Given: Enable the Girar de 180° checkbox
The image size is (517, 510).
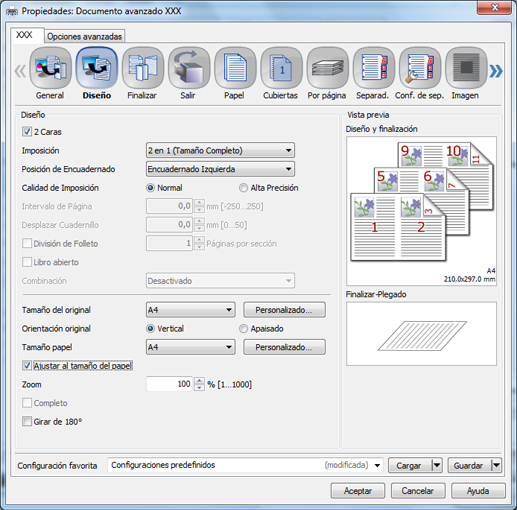Looking at the screenshot, I should point(27,421).
